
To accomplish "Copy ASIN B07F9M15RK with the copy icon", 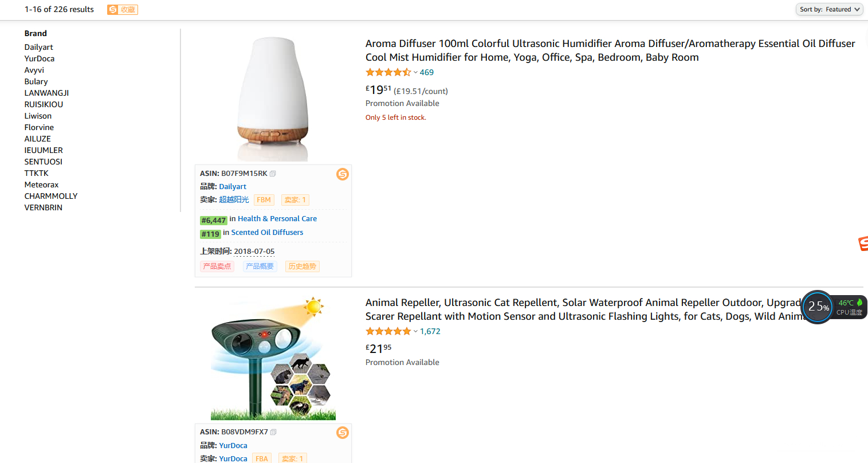I will click(x=273, y=174).
